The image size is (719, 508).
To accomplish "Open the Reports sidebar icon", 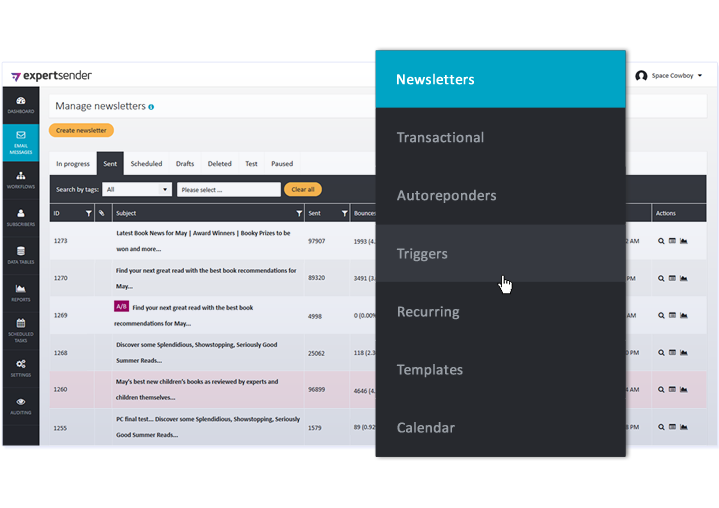I will tap(21, 293).
